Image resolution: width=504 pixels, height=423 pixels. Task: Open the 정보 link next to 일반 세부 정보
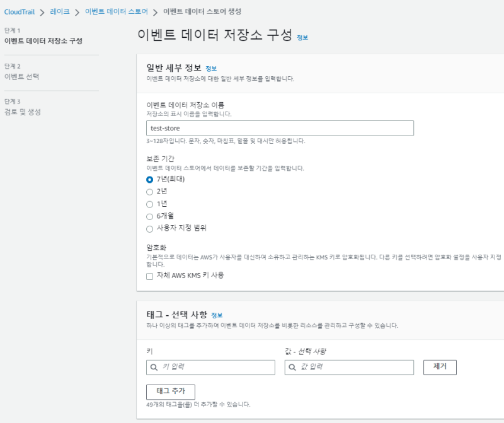click(211, 68)
